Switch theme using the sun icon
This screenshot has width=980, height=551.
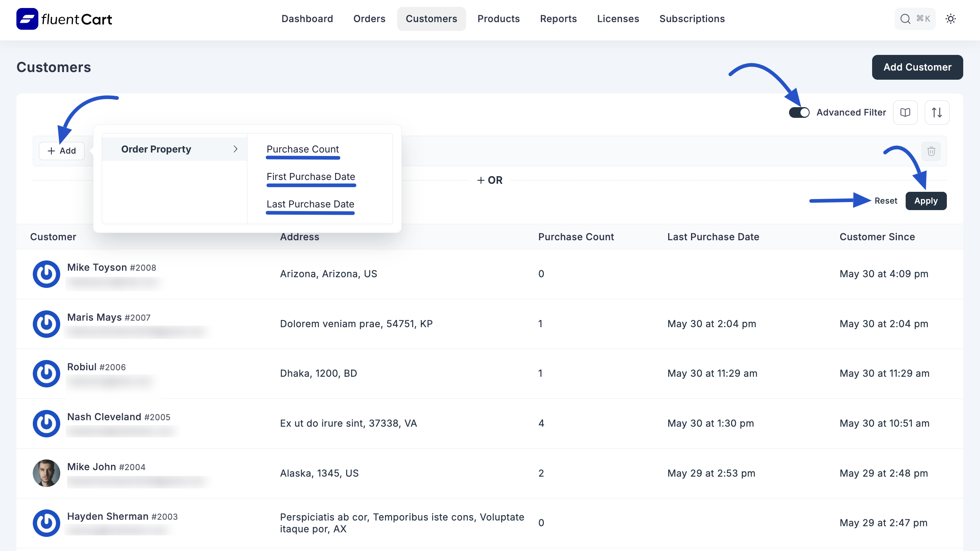pyautogui.click(x=951, y=18)
